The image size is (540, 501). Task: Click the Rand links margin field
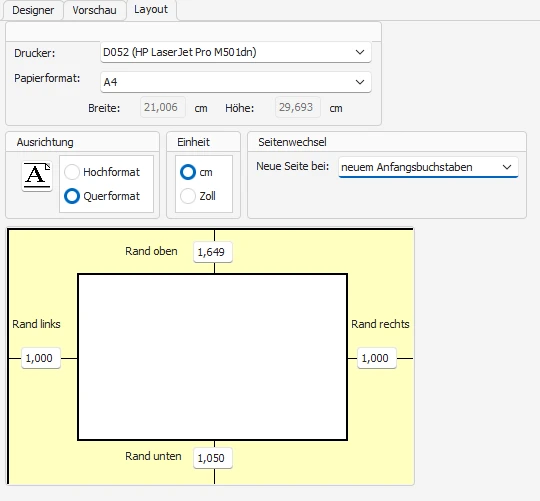point(41,358)
